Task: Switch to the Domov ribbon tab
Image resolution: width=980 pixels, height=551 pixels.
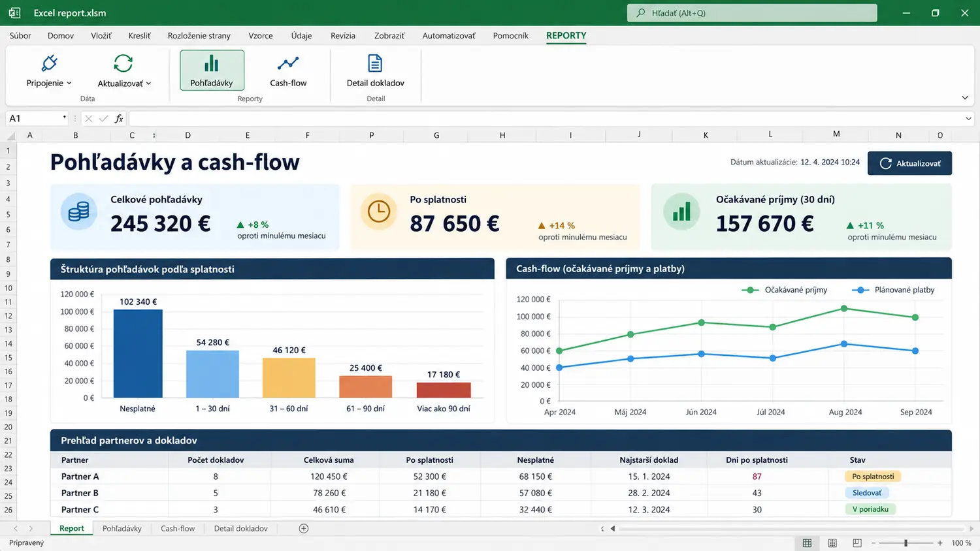Action: tap(61, 35)
